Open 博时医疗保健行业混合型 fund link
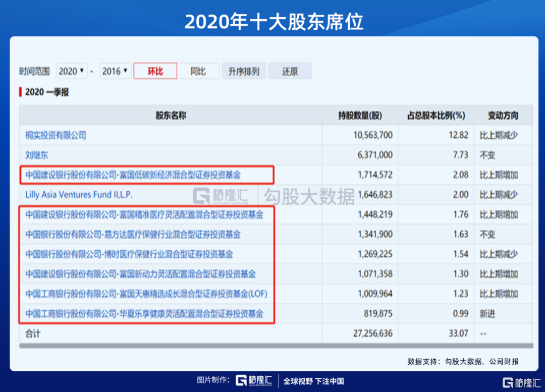Viewport: 545px width, 392px height. 129,254
